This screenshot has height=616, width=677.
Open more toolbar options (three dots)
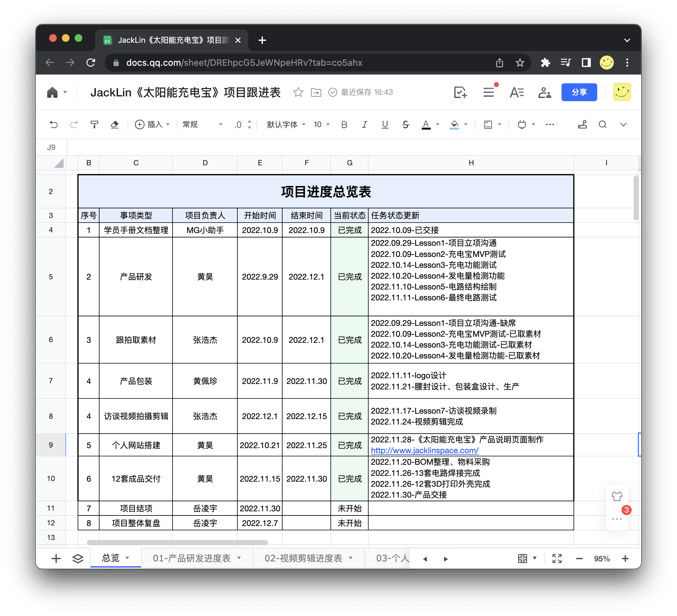(550, 124)
